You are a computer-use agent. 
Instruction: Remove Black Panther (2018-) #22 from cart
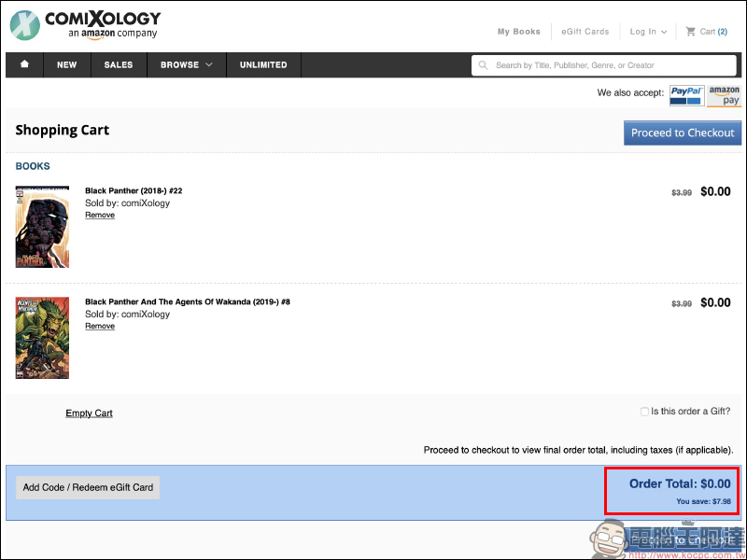(x=100, y=215)
